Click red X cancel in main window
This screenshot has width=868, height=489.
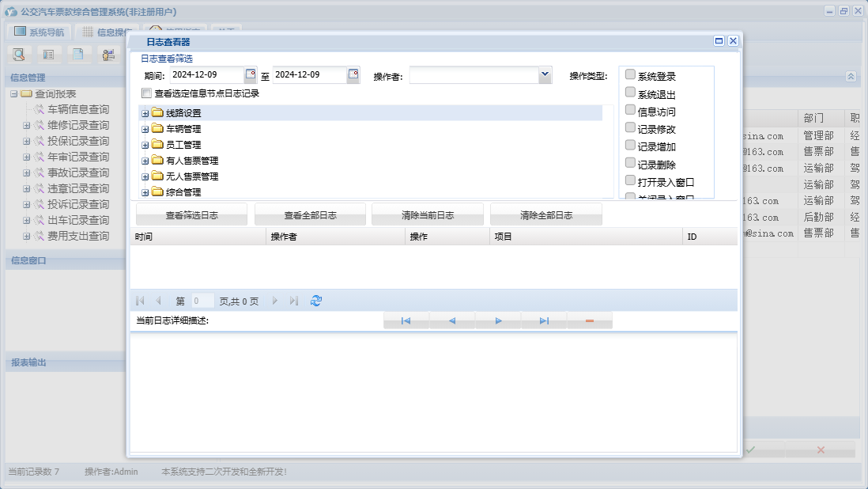[821, 449]
